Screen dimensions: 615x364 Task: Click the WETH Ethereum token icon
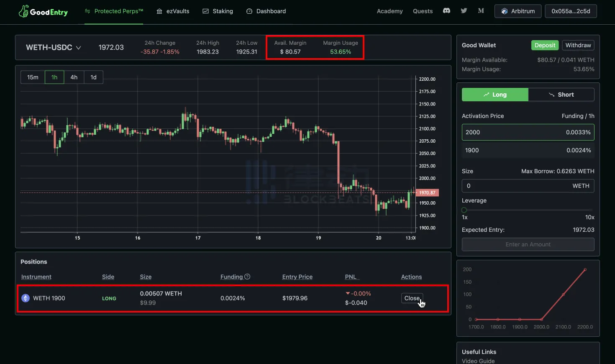click(x=26, y=298)
